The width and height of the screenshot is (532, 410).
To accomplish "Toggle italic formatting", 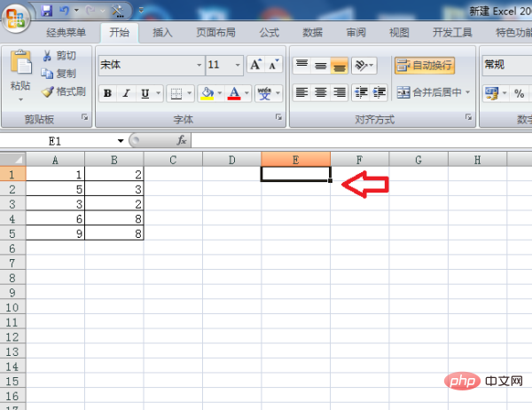I will point(126,93).
